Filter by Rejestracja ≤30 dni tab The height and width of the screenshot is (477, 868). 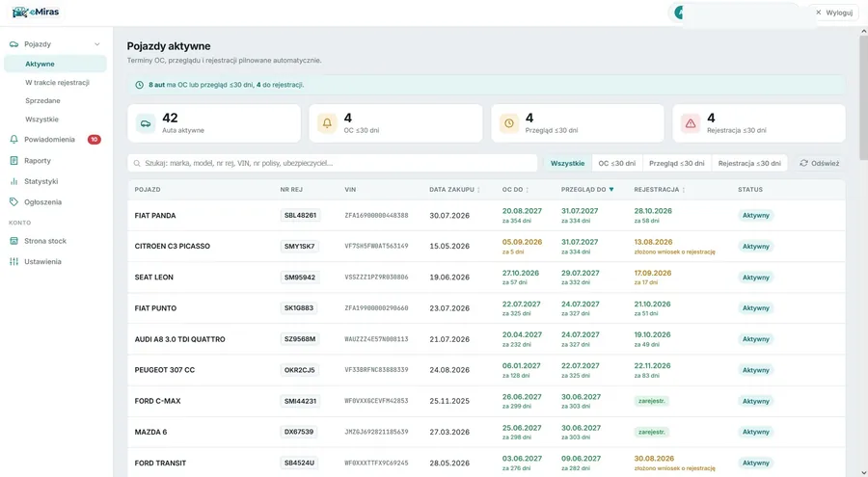pos(749,163)
